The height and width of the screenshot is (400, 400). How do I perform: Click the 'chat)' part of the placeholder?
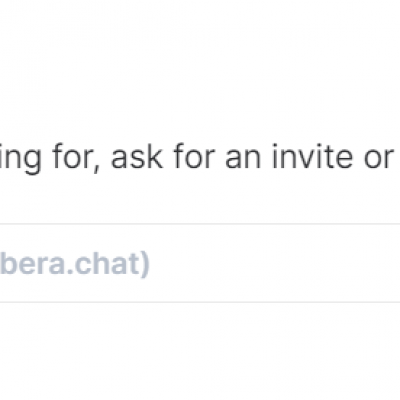[x=112, y=265]
